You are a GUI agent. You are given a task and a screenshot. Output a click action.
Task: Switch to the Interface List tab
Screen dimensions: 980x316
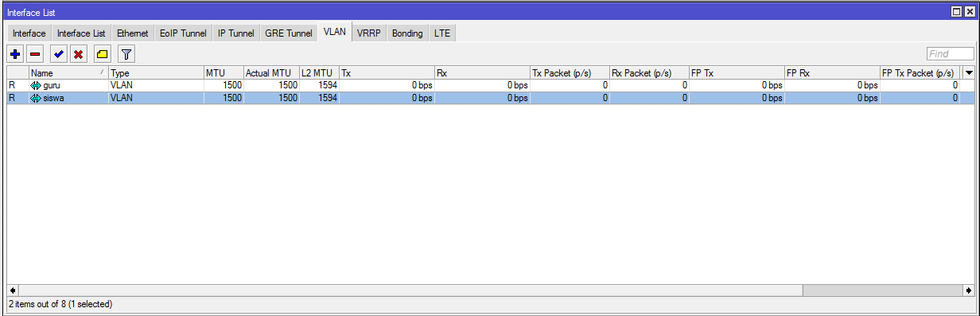81,33
